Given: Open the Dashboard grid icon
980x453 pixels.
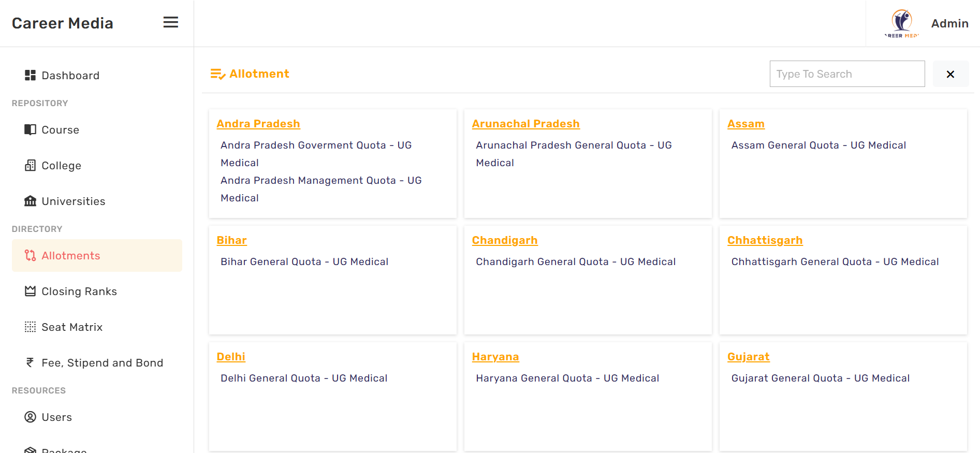Looking at the screenshot, I should tap(31, 76).
